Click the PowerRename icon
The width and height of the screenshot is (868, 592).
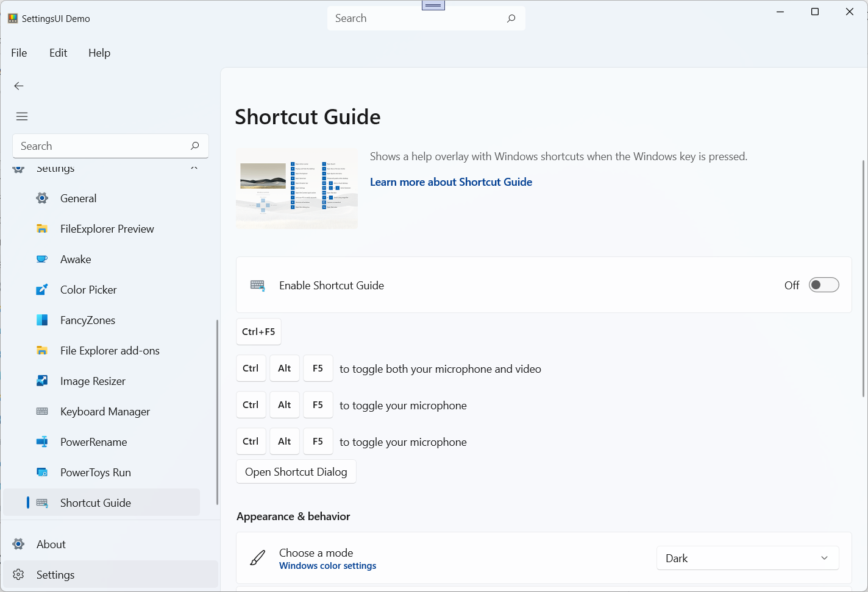pos(42,442)
